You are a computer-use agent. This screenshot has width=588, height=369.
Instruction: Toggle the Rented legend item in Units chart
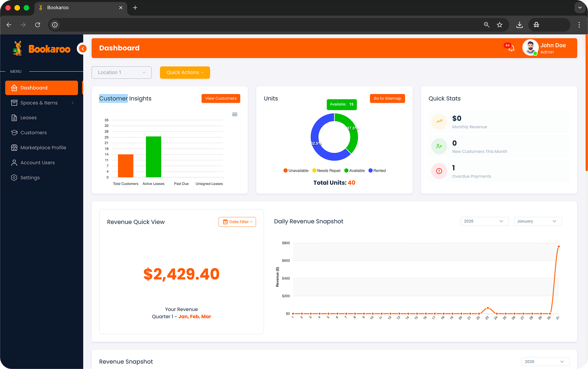click(377, 170)
